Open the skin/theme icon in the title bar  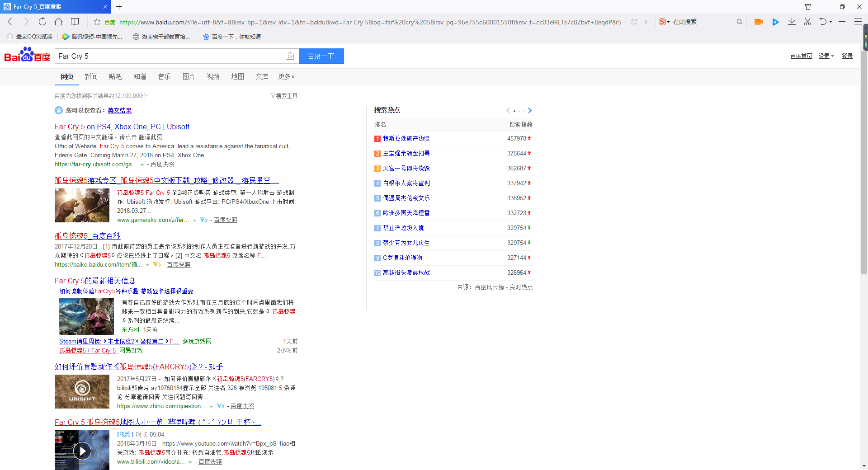(x=808, y=7)
